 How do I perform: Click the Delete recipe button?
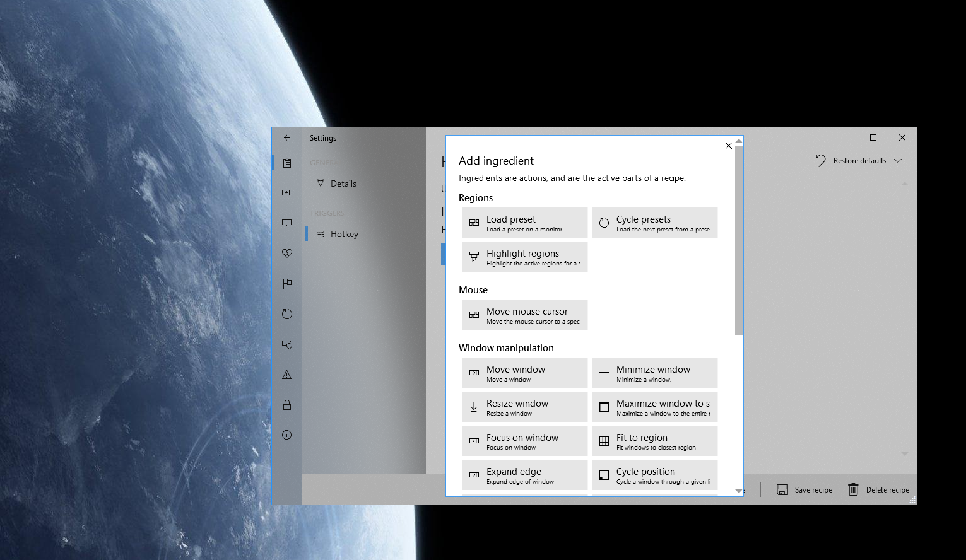click(x=879, y=489)
